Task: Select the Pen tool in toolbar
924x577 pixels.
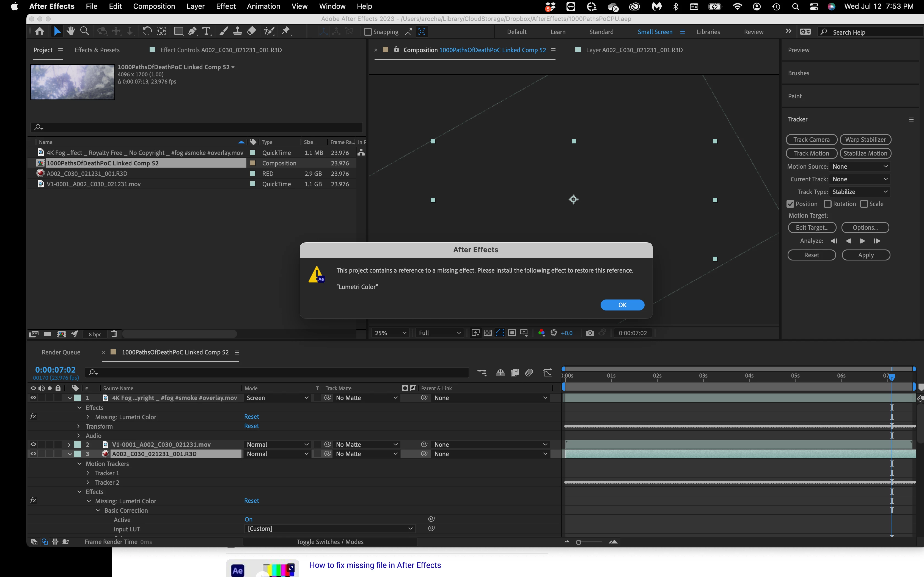Action: pyautogui.click(x=193, y=31)
